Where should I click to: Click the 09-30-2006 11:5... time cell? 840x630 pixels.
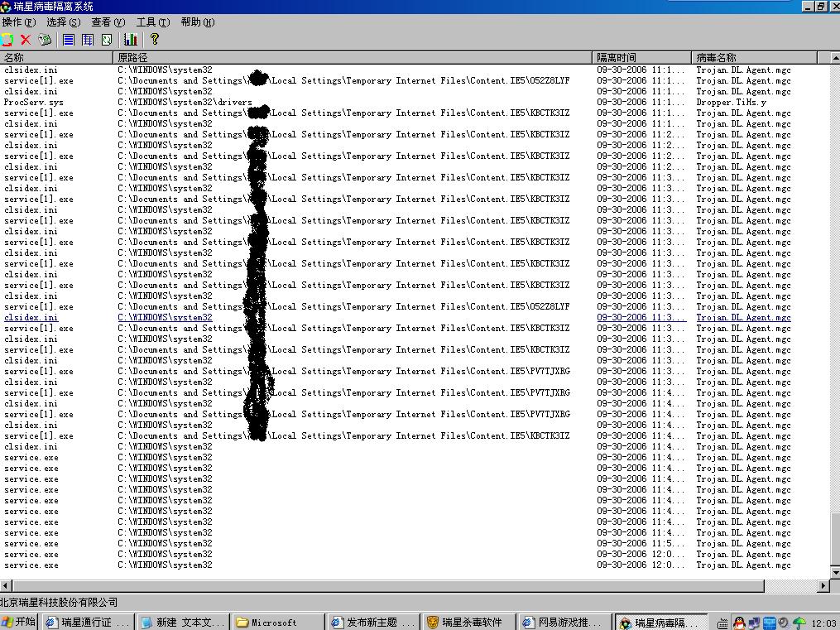point(641,544)
